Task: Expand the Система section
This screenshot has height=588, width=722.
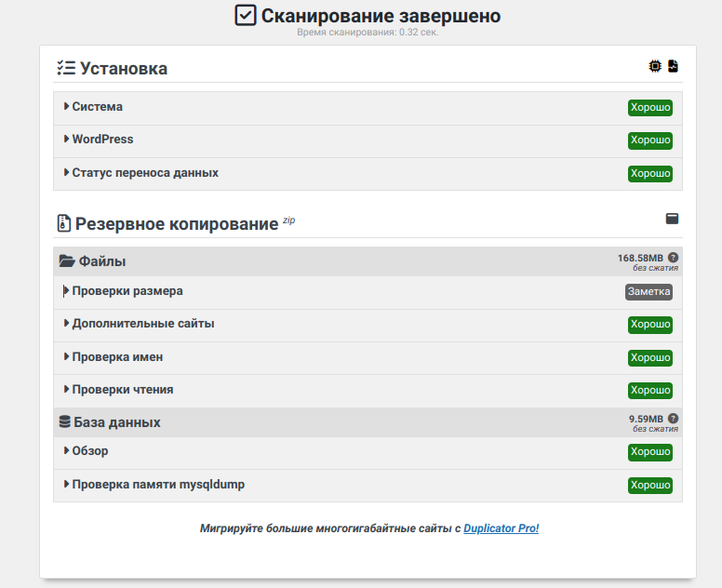Action: click(97, 107)
